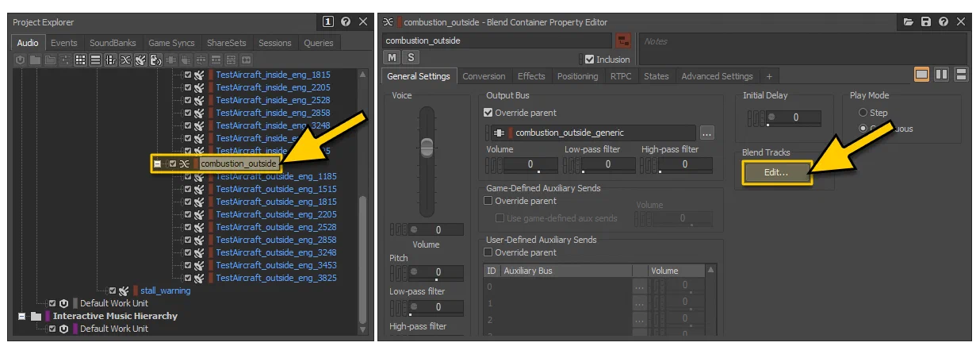Image resolution: width=980 pixels, height=354 pixels.
Task: Click the save icon in Property Editor title bar
Action: 926,22
